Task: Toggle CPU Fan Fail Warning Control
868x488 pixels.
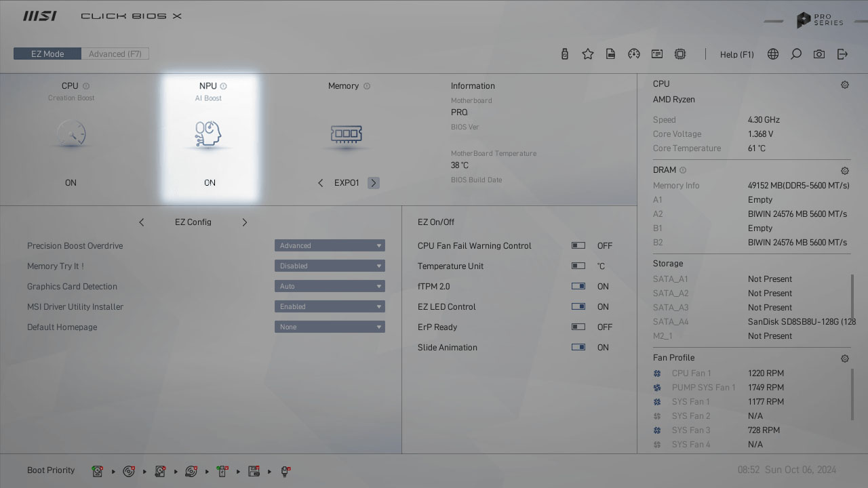Action: [578, 246]
